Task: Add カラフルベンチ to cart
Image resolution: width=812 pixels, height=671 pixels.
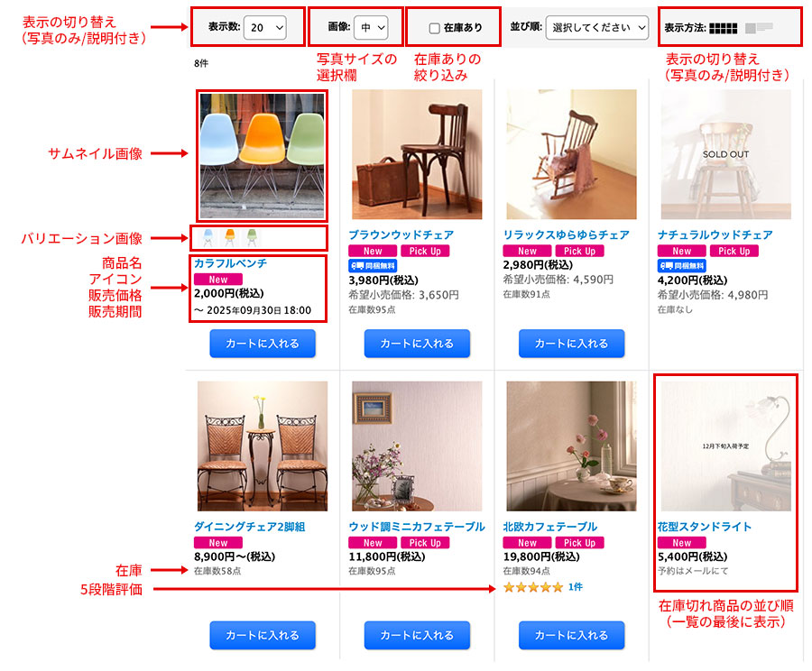Action: 263,344
